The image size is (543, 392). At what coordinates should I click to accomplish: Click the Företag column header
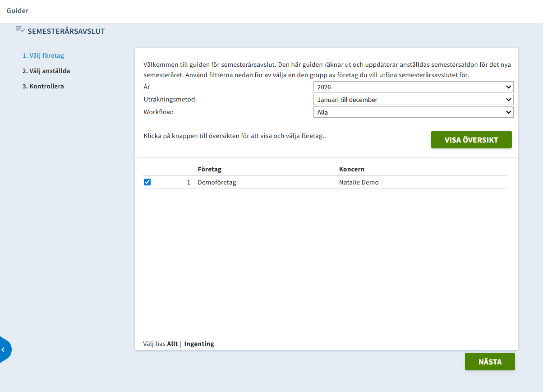tap(210, 169)
